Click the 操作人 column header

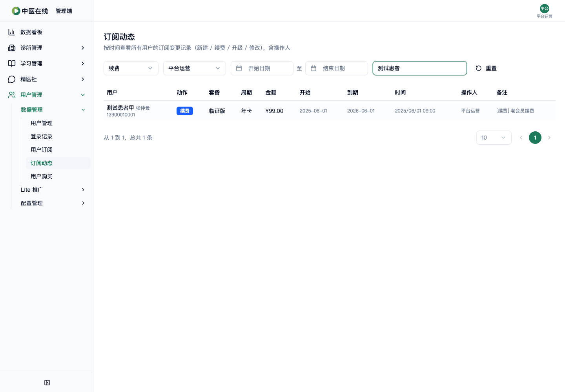pyautogui.click(x=469, y=93)
